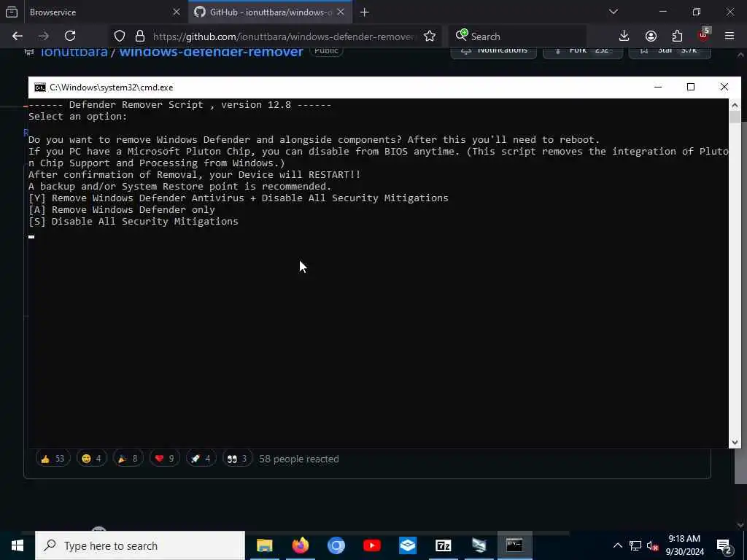Open the taskbar icon beside 7-Zip
The width and height of the screenshot is (747, 560).
(479, 545)
